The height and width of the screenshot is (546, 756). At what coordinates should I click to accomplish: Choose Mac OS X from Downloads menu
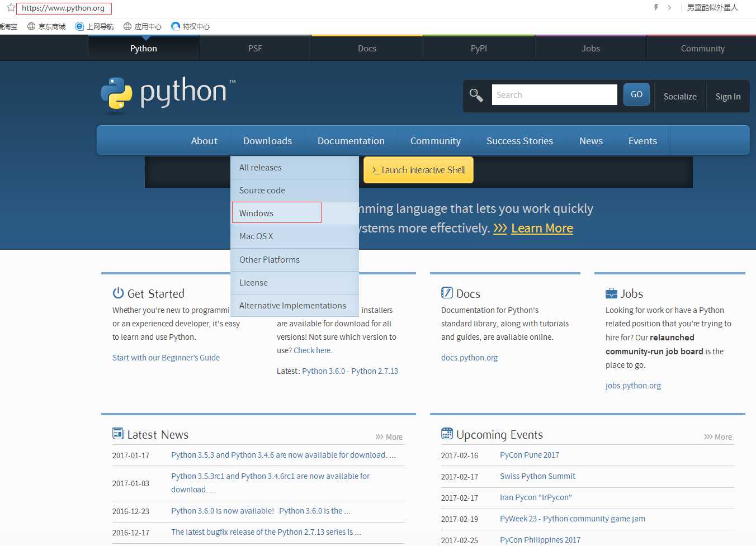[x=295, y=236]
